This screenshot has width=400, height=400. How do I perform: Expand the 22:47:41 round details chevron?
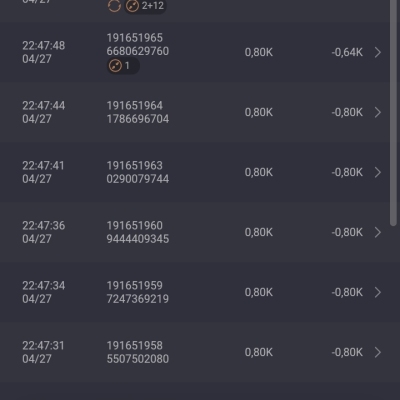378,172
